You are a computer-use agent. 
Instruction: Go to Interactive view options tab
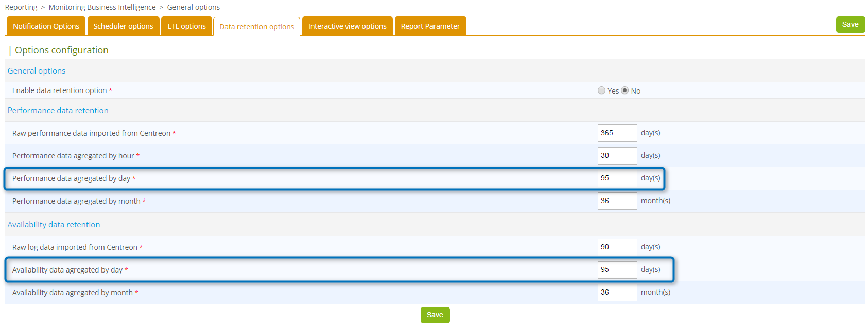pyautogui.click(x=347, y=26)
